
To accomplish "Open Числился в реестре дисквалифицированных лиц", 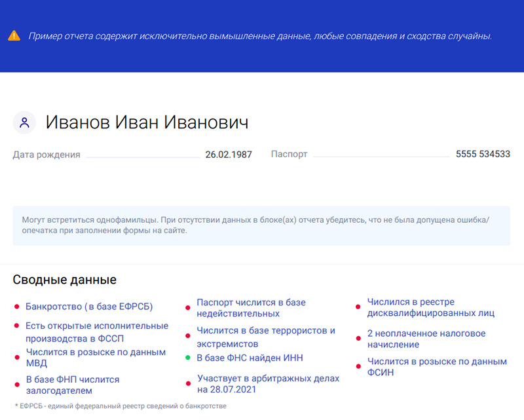I will [431, 307].
